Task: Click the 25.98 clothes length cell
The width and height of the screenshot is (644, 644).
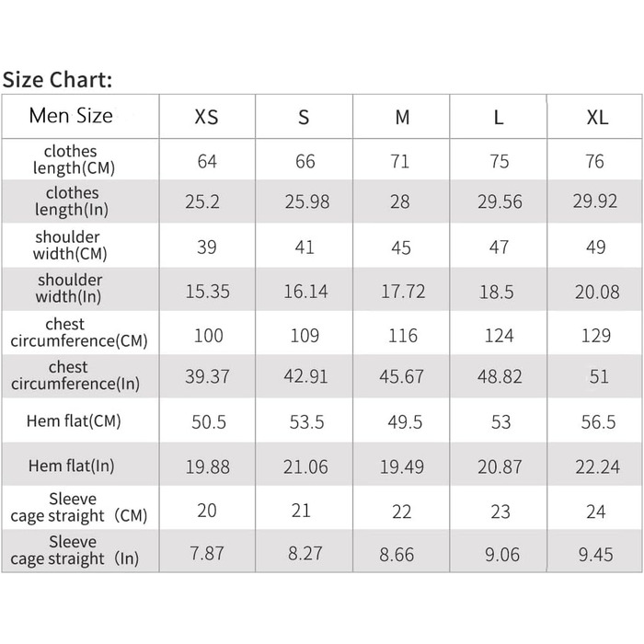Action: coord(306,201)
